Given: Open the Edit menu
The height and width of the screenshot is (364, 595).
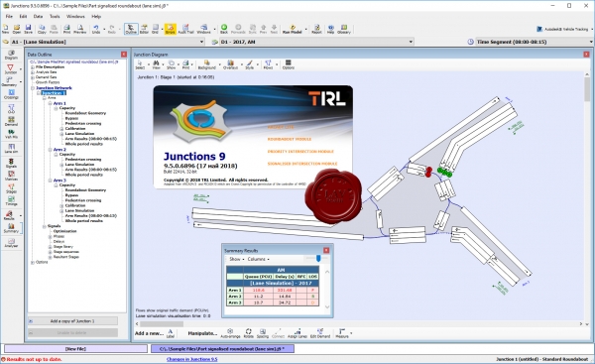Looking at the screenshot, I should pos(23,16).
